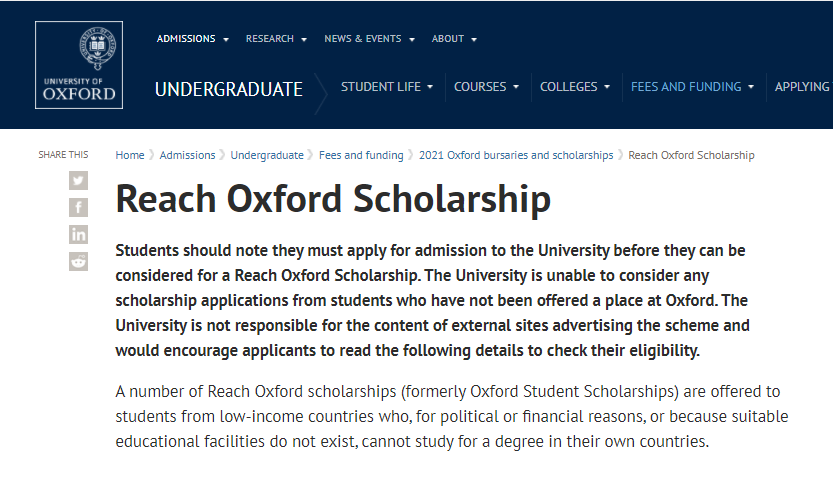
Task: Expand the Colleges submenu
Action: click(x=574, y=87)
